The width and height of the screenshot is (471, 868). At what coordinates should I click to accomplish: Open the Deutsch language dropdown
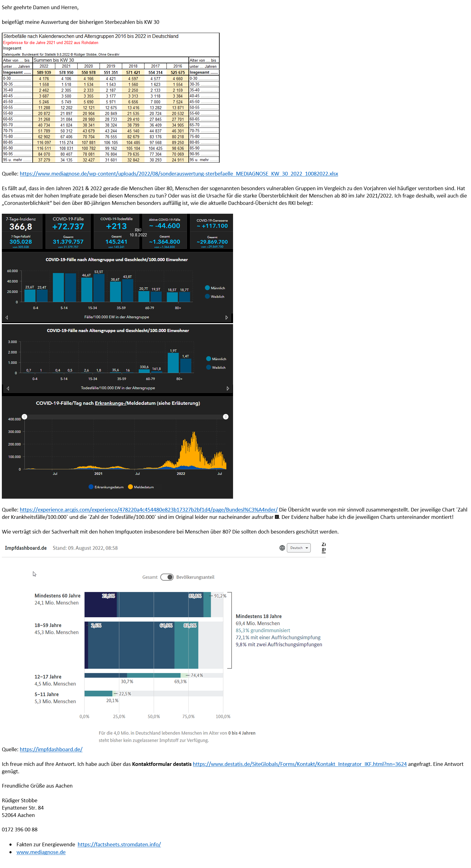point(299,548)
